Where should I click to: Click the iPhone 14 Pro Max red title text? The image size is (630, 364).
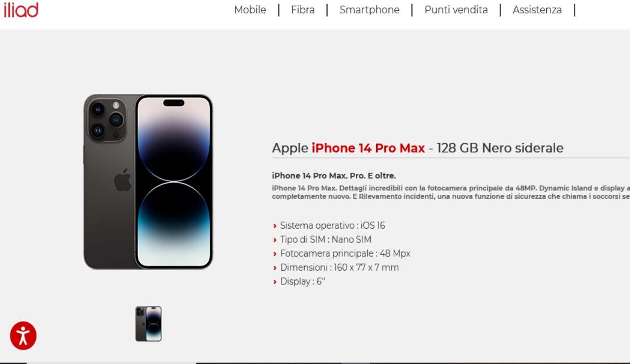pos(368,148)
